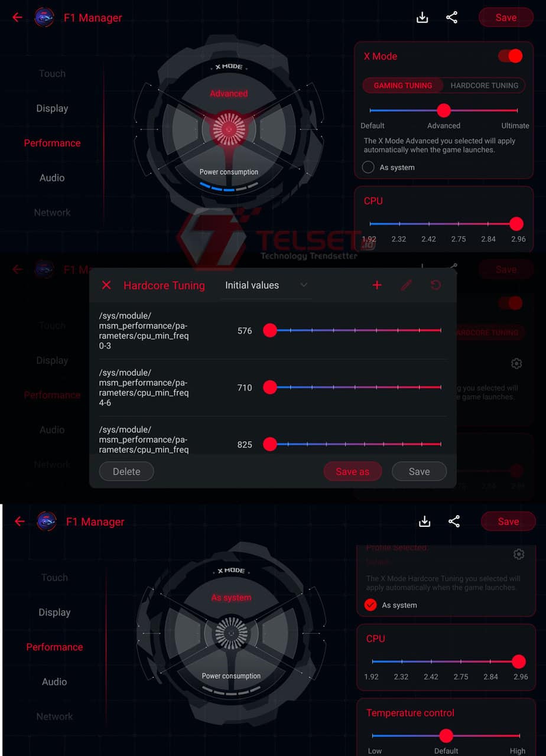Click the reset arrow icon in Hardcore Tuning
Screen dimensions: 546x756
pos(435,285)
